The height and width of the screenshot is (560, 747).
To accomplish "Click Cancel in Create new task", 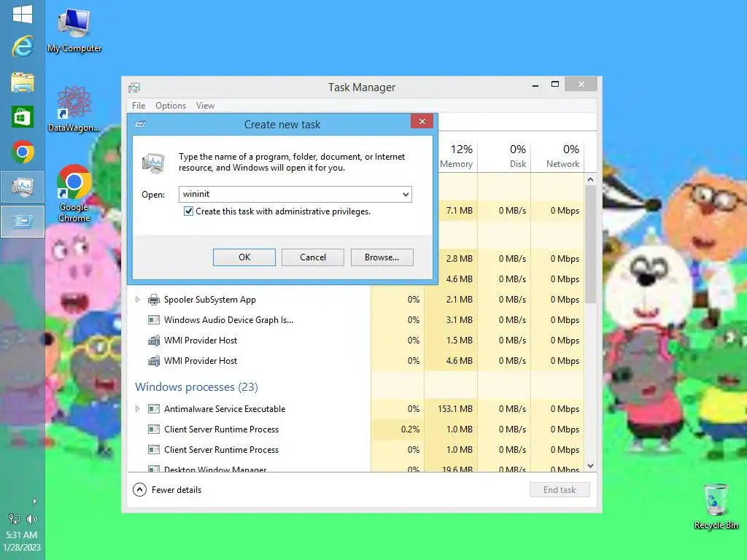I will 312,257.
